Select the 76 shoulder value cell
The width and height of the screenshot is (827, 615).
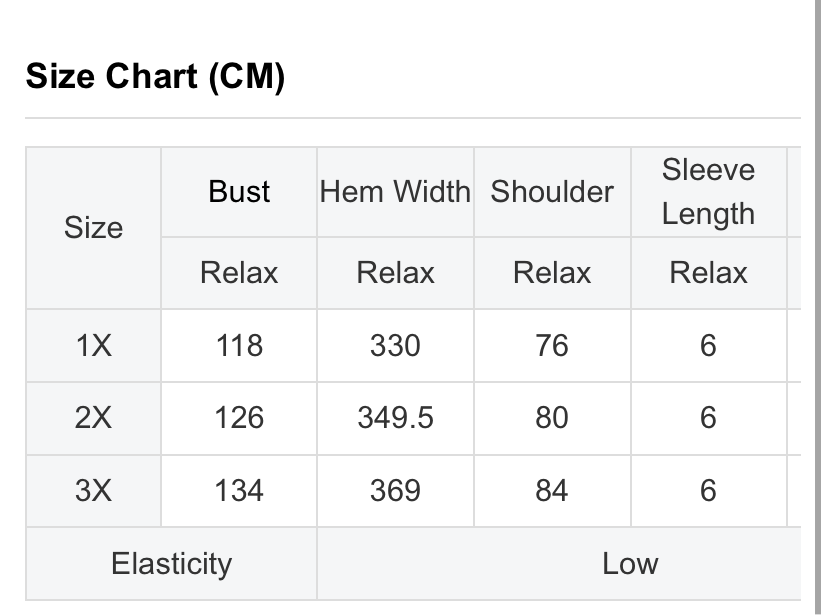click(552, 346)
